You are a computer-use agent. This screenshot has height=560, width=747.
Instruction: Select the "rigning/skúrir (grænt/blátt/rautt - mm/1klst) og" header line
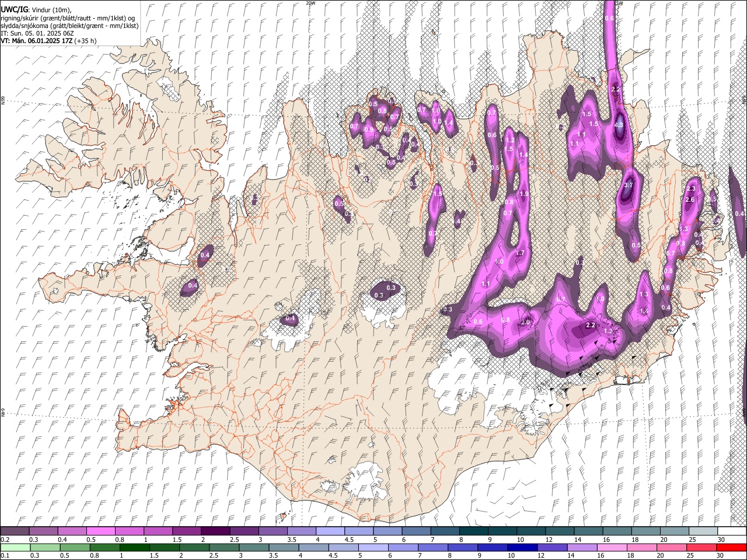pos(68,18)
